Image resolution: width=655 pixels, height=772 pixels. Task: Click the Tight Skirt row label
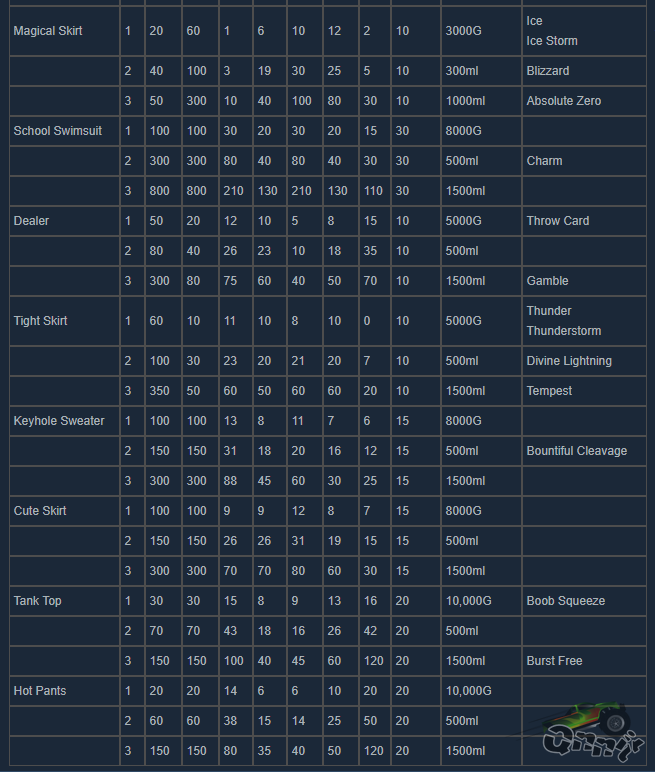[41, 321]
